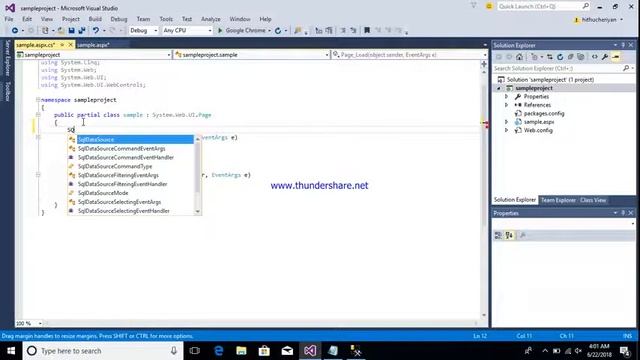Screen dimensions: 640x360
Task: Open the Debug menu
Action: [x=119, y=19]
